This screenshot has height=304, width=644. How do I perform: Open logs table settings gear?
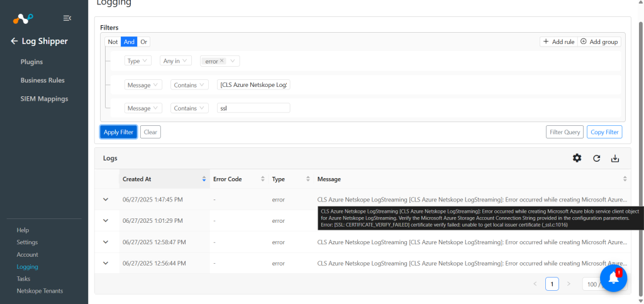coord(577,158)
